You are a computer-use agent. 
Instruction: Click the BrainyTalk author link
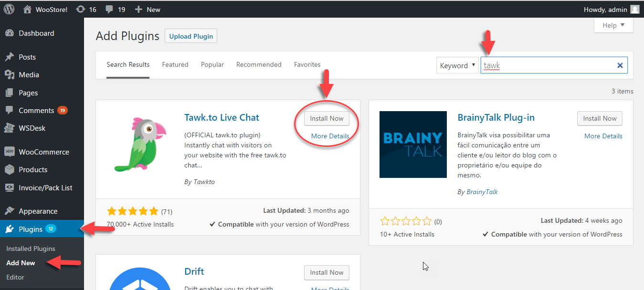tap(482, 192)
